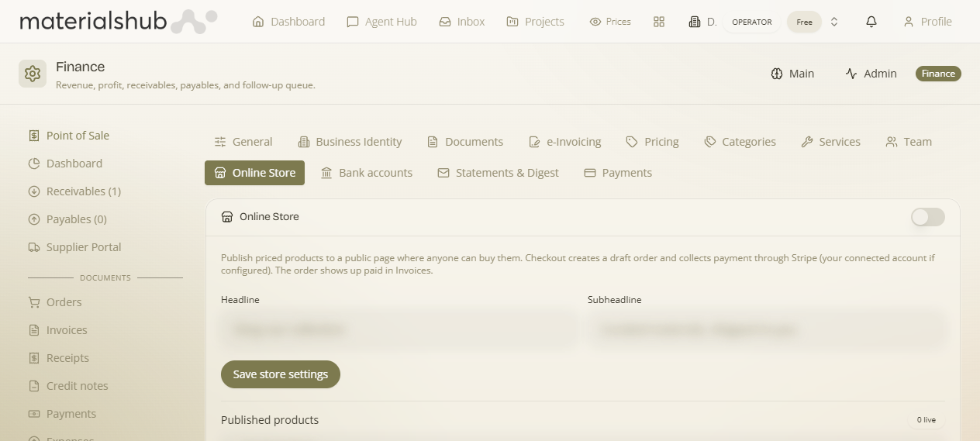Open Prices in top navigation
This screenshot has width=980, height=441.
pyautogui.click(x=610, y=22)
